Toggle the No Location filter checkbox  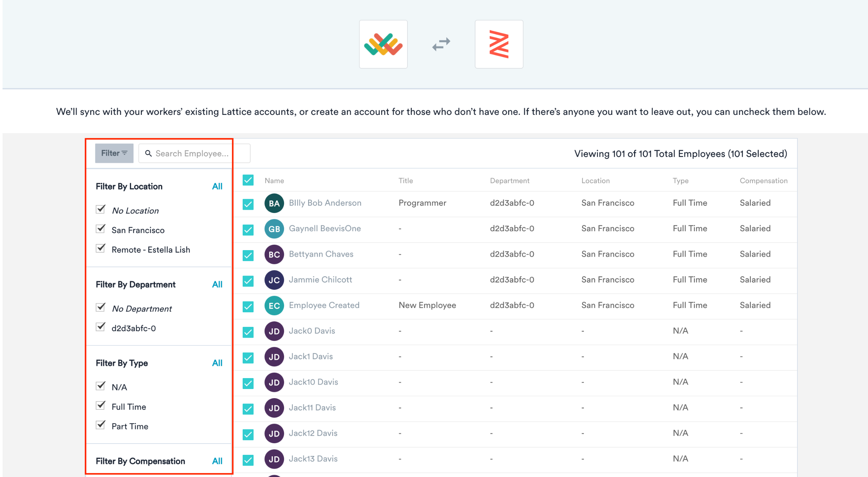point(100,209)
